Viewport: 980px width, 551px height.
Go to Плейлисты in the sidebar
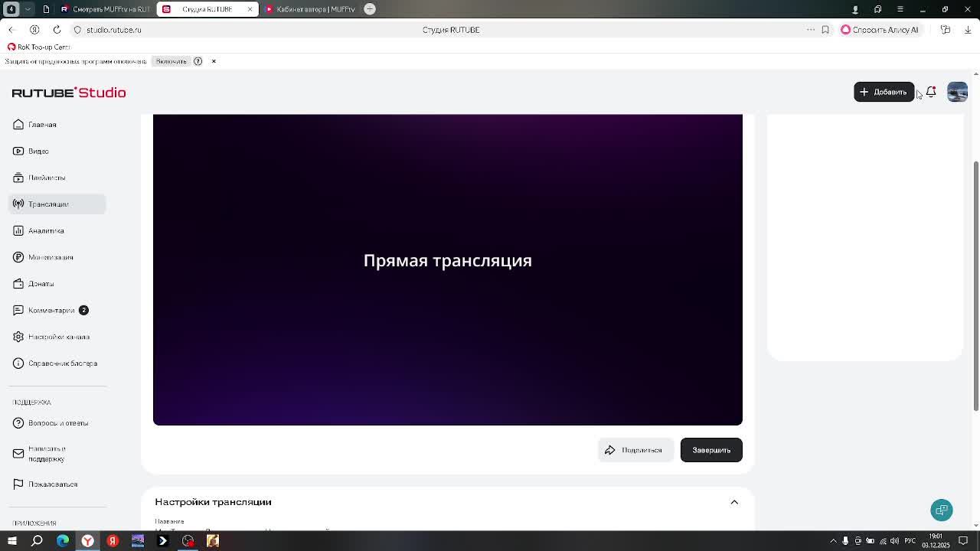pyautogui.click(x=57, y=178)
